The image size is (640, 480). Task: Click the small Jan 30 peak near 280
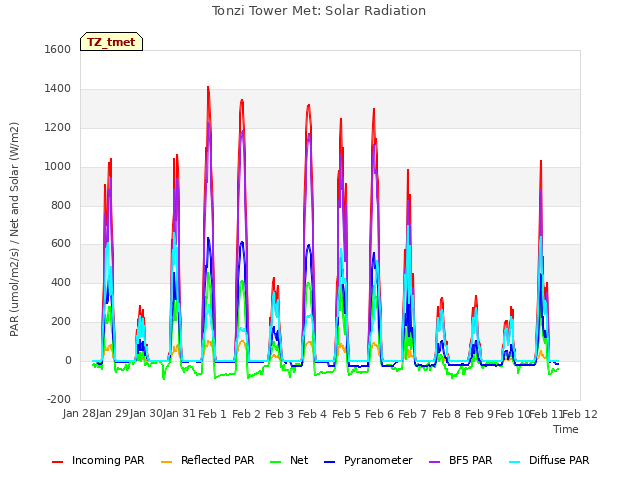[140, 306]
